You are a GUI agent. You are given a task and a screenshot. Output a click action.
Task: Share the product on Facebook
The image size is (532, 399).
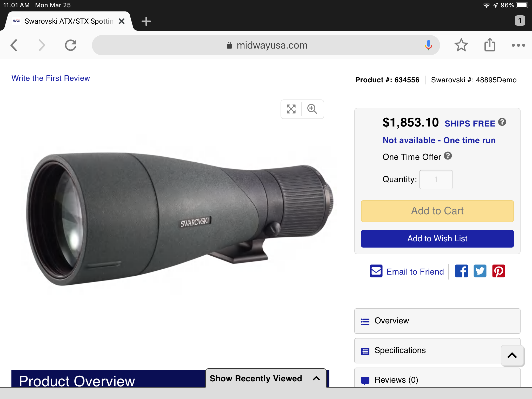pyautogui.click(x=462, y=271)
